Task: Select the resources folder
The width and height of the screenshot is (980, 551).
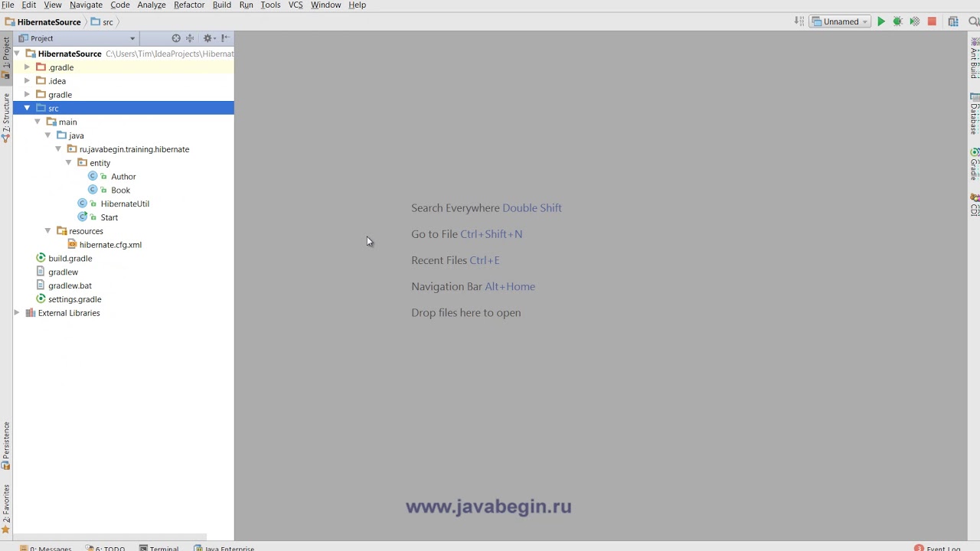Action: 86,231
